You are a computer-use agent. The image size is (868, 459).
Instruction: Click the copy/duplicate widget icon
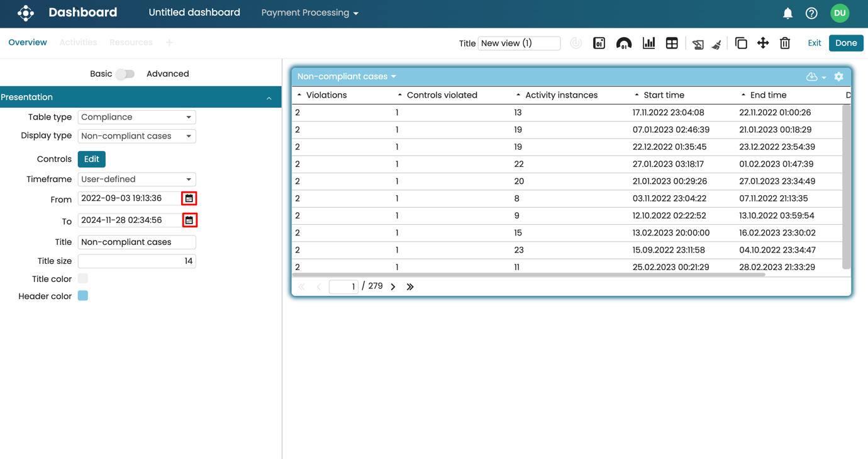coord(741,43)
